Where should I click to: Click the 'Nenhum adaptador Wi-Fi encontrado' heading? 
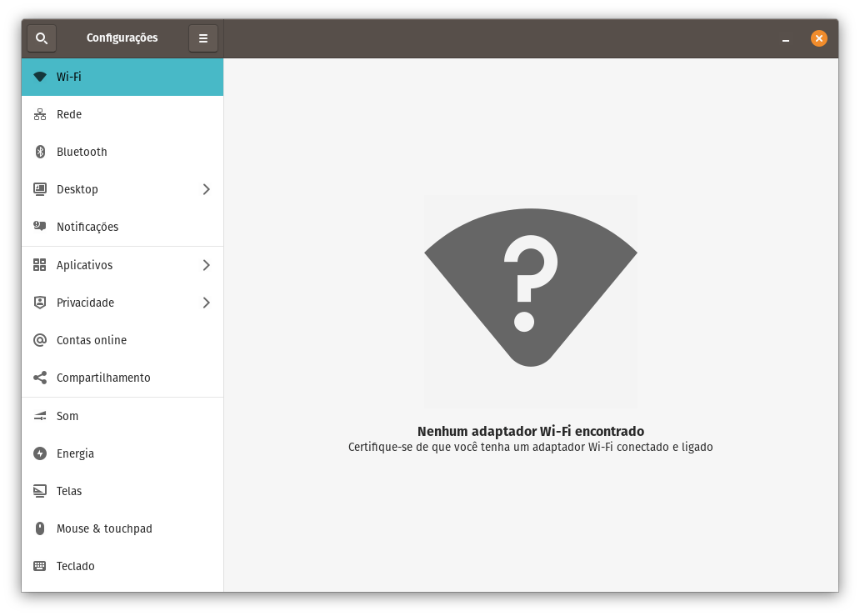531,431
